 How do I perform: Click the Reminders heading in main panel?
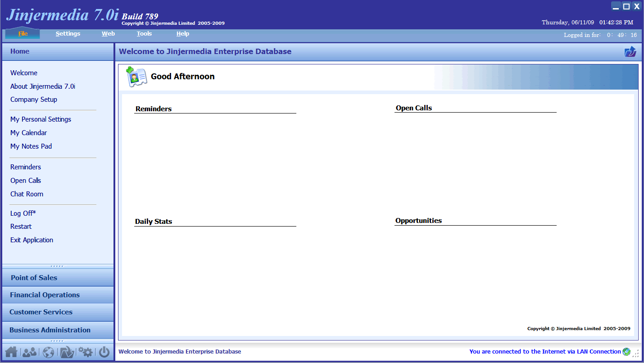[x=154, y=109]
